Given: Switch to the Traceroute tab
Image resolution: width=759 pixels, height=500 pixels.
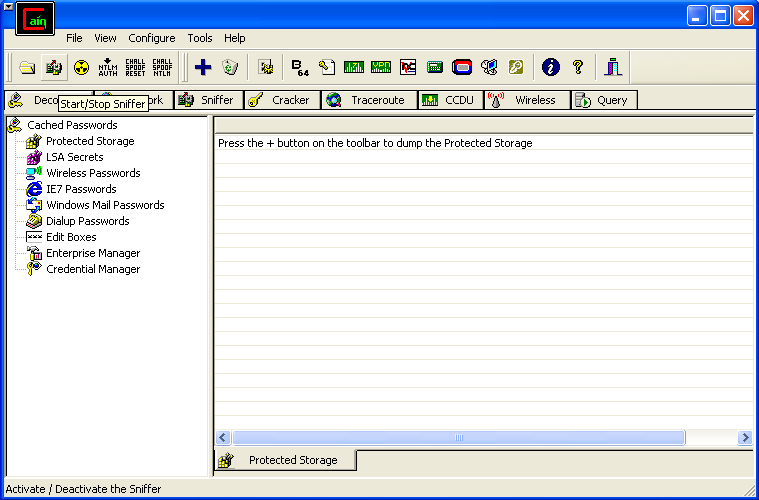Looking at the screenshot, I should (x=369, y=100).
